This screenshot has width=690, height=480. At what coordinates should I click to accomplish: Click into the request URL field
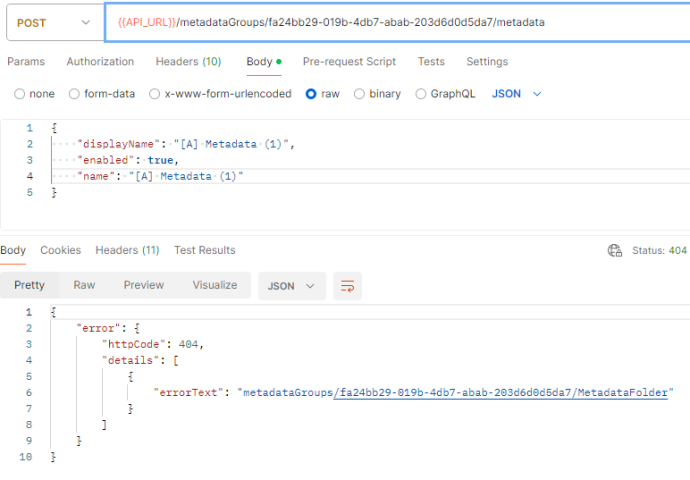[400, 22]
